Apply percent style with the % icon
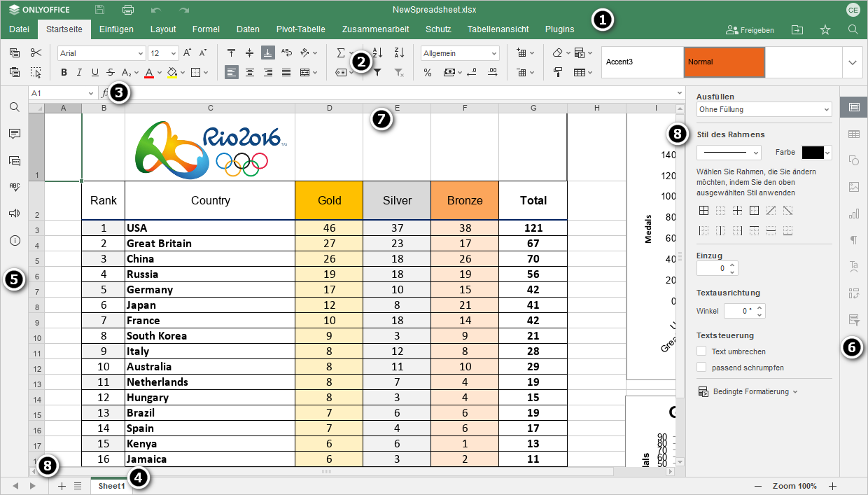868x495 pixels. tap(428, 72)
